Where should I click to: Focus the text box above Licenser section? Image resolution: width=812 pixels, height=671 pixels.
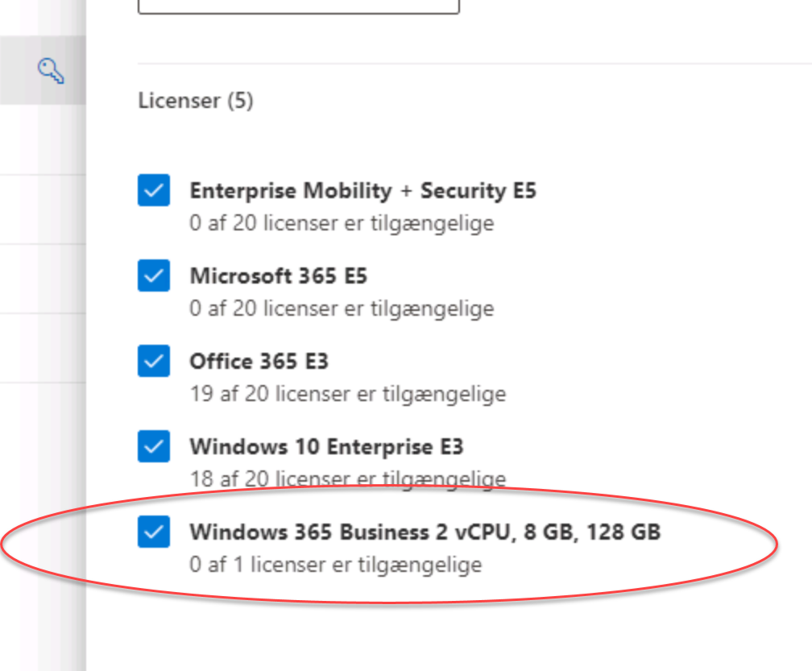pos(298,6)
